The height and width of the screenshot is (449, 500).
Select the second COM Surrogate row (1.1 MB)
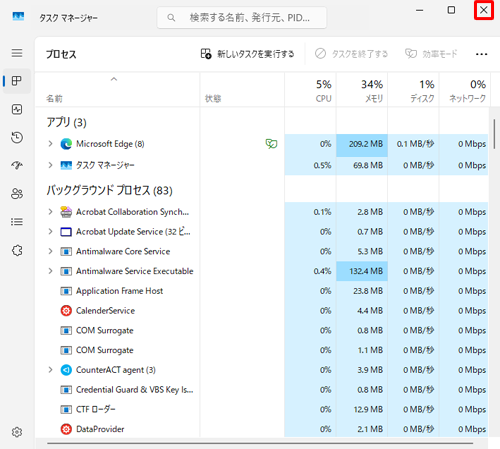[x=261, y=350]
